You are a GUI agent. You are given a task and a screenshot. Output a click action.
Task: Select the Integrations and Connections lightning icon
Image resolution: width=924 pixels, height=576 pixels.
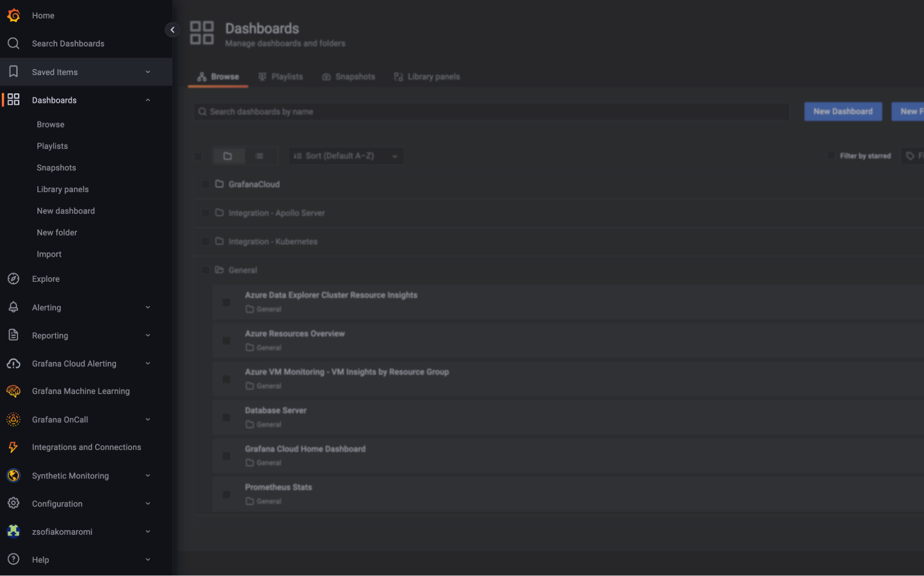click(x=13, y=447)
